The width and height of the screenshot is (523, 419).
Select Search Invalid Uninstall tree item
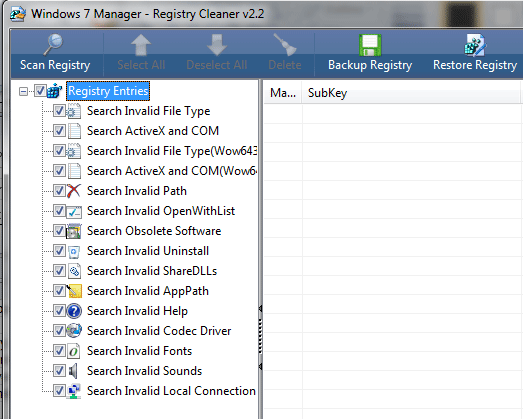(148, 251)
